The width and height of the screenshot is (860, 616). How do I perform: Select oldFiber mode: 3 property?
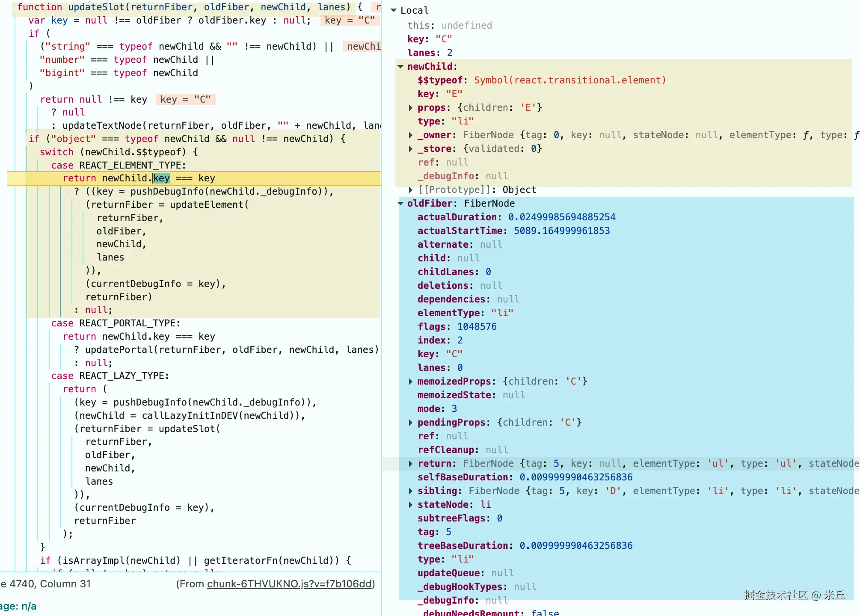click(x=437, y=409)
